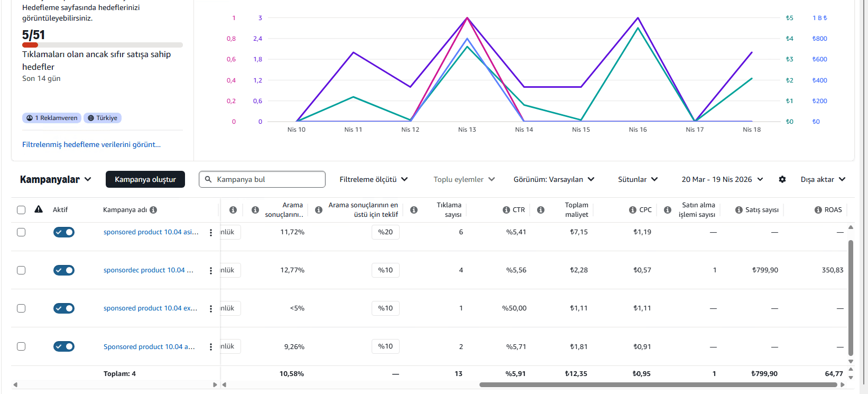Open 'Filtrelenmiş hedefleme verilerini görünt…' link
The image size is (868, 394).
click(91, 144)
